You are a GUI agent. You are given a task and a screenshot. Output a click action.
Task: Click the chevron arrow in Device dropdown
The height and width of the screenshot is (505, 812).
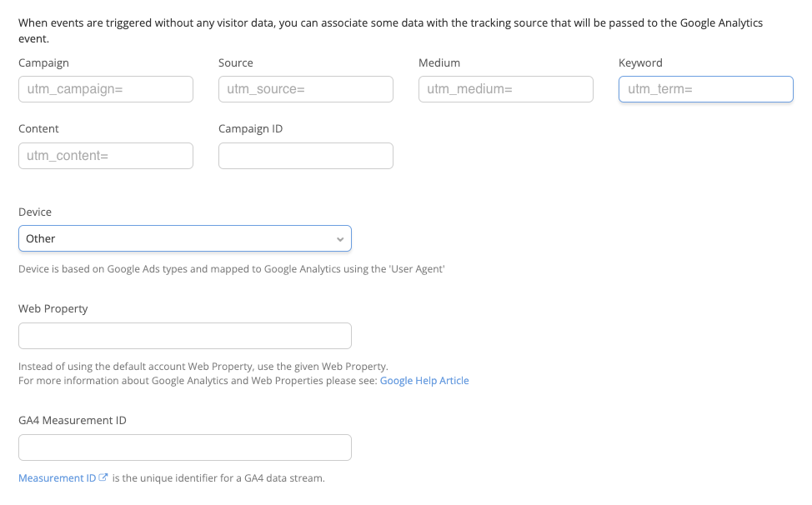point(339,239)
